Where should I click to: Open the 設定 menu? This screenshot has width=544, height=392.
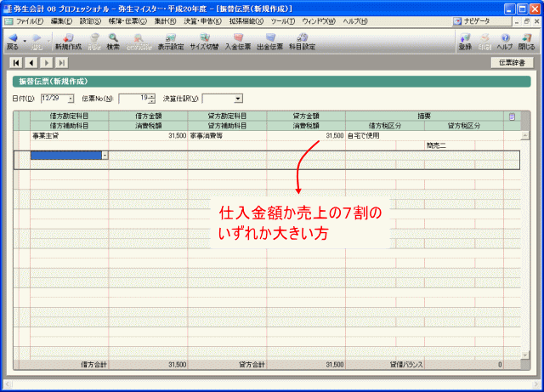coord(90,21)
